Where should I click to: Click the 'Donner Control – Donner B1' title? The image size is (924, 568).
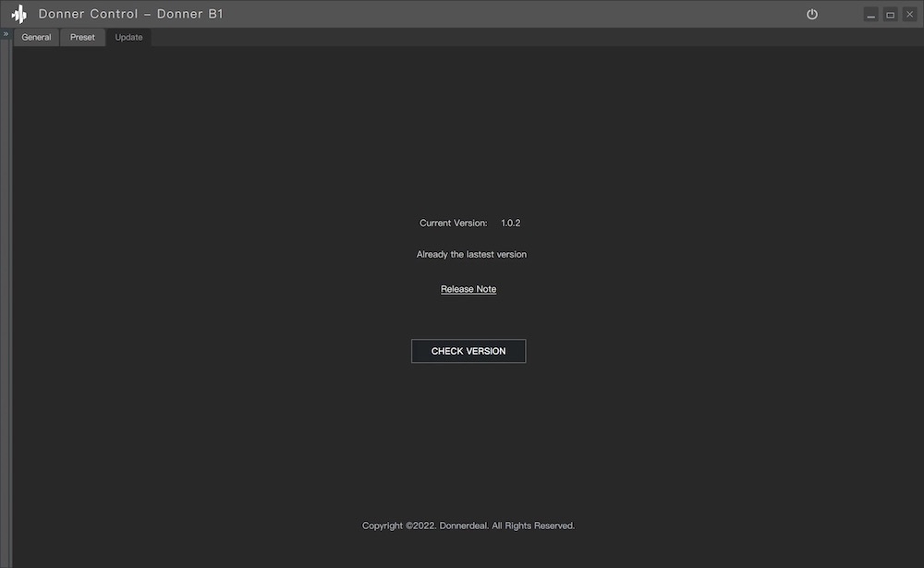point(130,14)
